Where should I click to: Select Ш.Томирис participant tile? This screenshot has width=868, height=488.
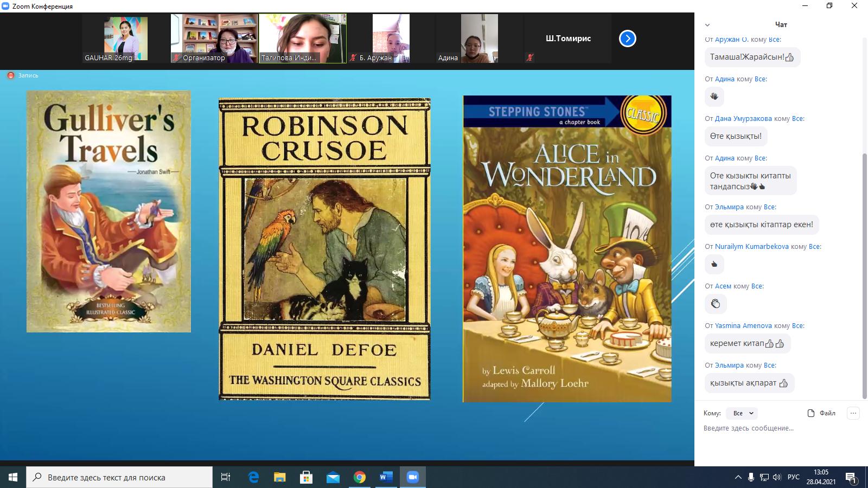click(567, 38)
